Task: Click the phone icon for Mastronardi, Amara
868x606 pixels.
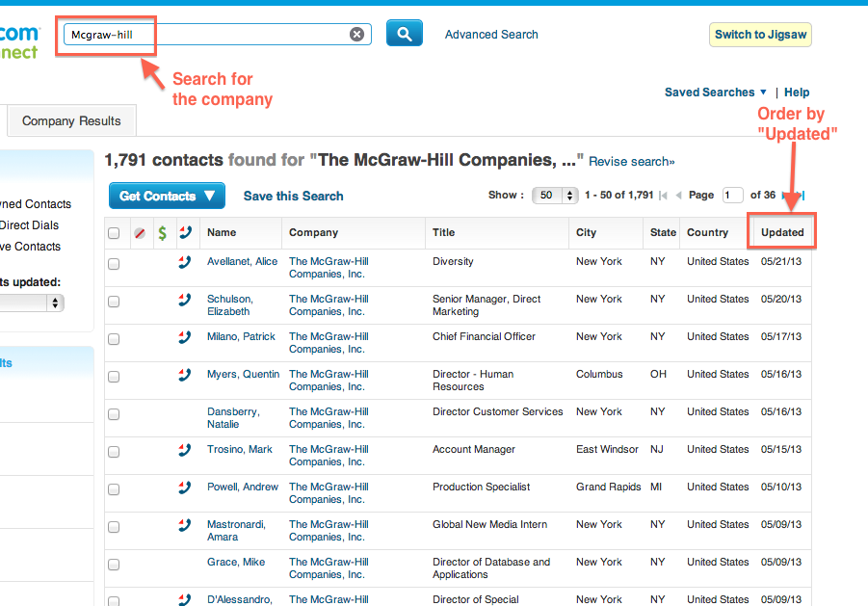Action: 184,525
